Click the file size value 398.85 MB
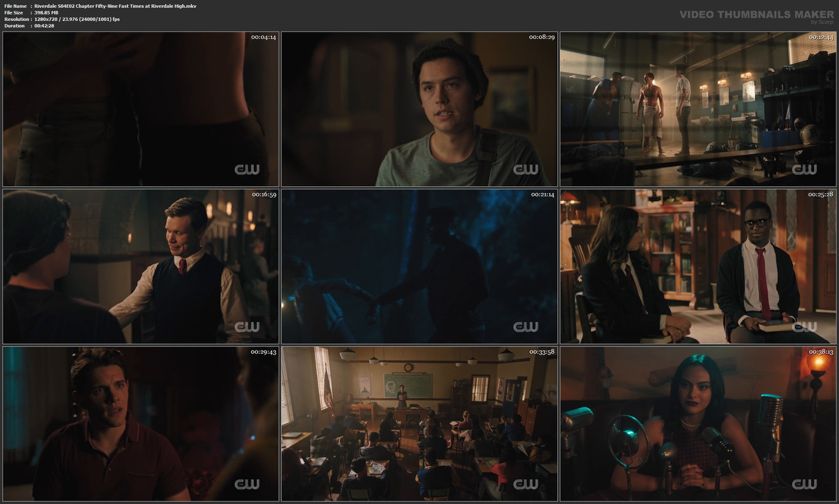The image size is (839, 504). 47,12
